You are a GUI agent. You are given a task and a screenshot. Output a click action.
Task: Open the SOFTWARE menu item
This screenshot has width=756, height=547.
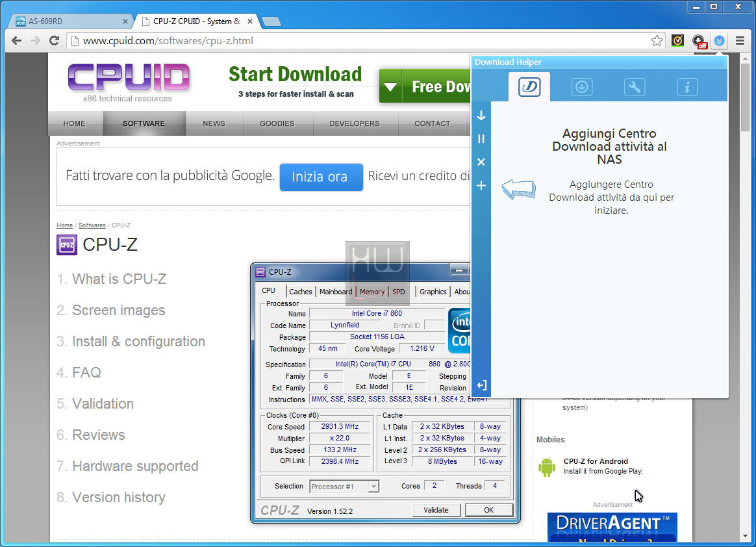click(x=144, y=123)
